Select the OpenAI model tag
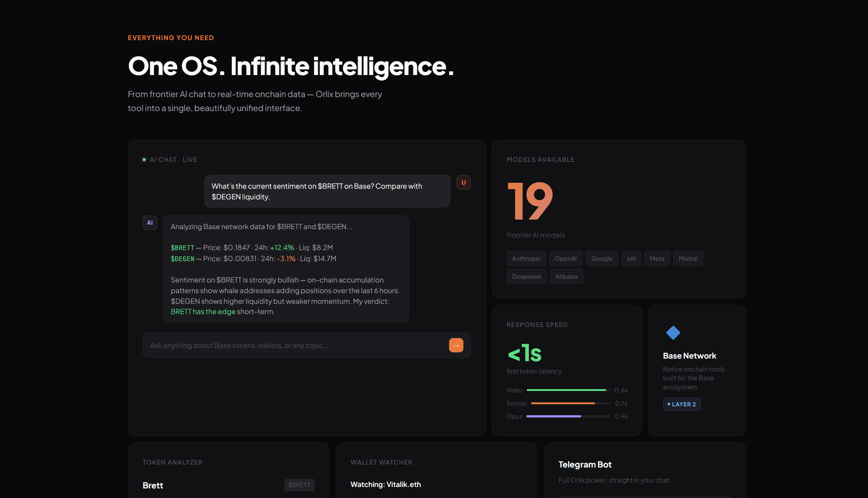The image size is (868, 498). pyautogui.click(x=566, y=259)
